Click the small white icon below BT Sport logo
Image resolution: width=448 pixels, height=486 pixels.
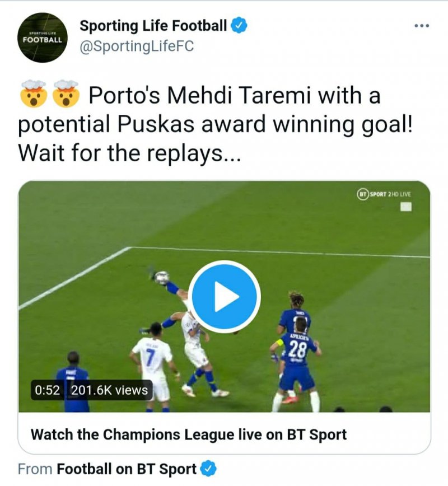[406, 207]
